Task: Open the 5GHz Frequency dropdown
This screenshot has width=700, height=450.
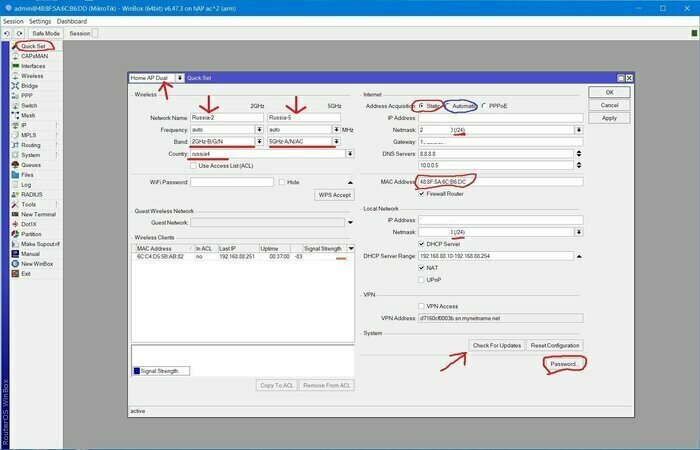Action: pyautogui.click(x=337, y=129)
